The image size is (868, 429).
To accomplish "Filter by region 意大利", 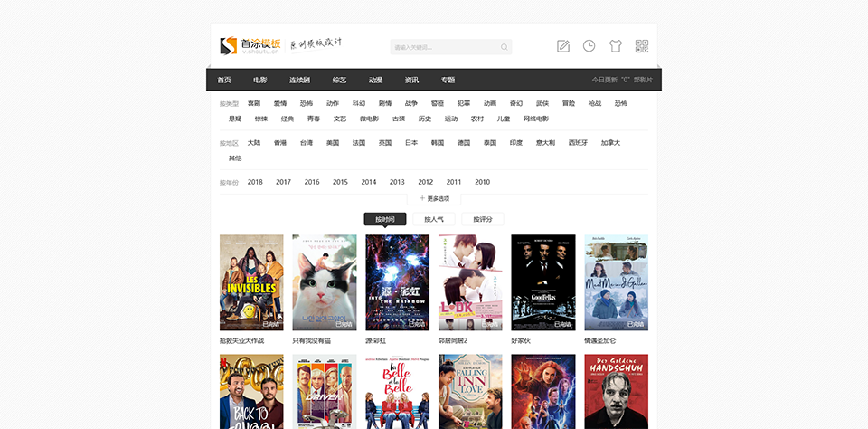I will [x=546, y=143].
